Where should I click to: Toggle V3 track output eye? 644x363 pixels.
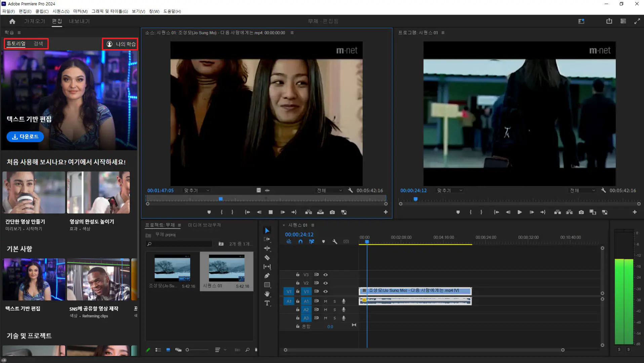click(325, 275)
